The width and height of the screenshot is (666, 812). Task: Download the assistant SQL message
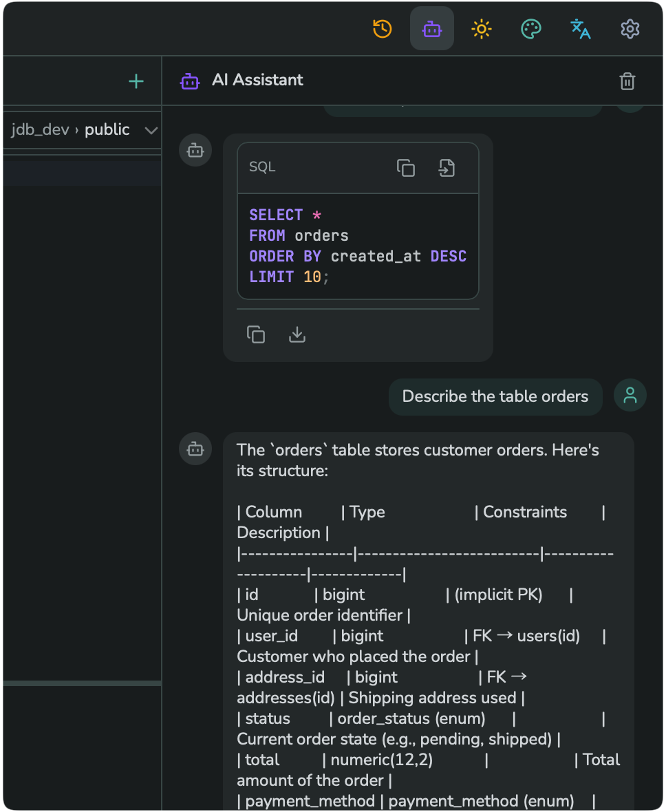pos(297,334)
